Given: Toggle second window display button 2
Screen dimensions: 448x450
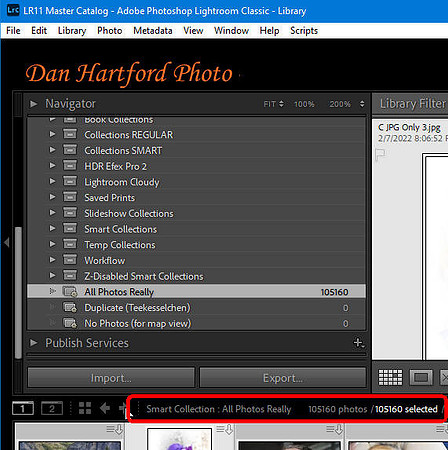Looking at the screenshot, I should [x=52, y=408].
